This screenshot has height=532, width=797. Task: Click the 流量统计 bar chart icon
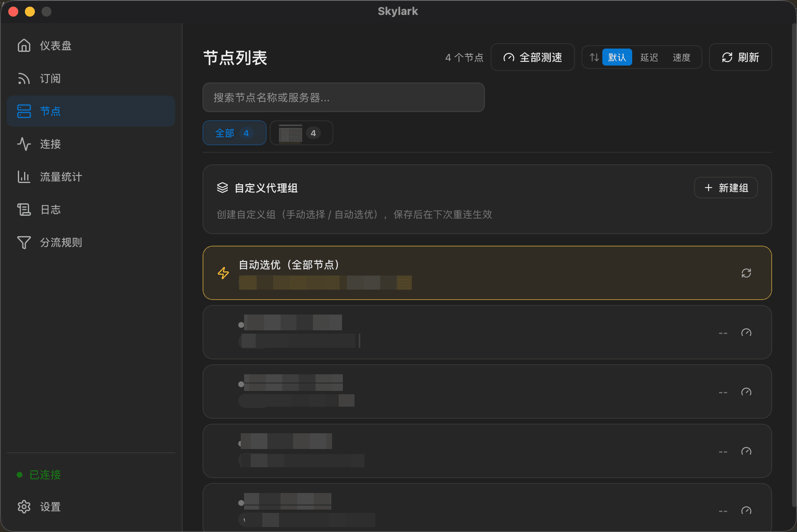pos(24,177)
